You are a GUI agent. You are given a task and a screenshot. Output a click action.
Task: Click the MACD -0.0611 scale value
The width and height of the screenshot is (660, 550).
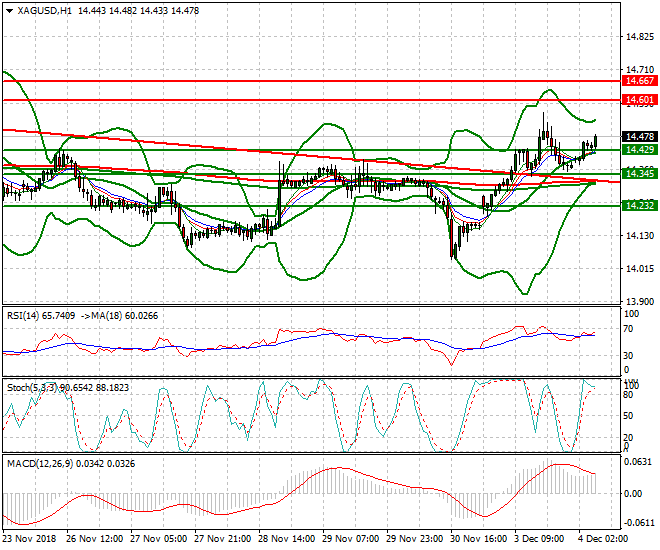639,523
